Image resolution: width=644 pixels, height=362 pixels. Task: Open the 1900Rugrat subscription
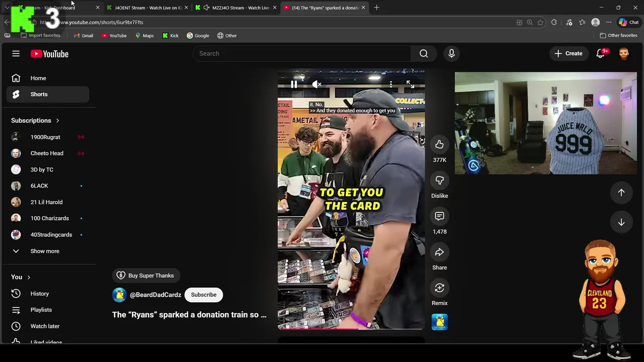(48, 137)
